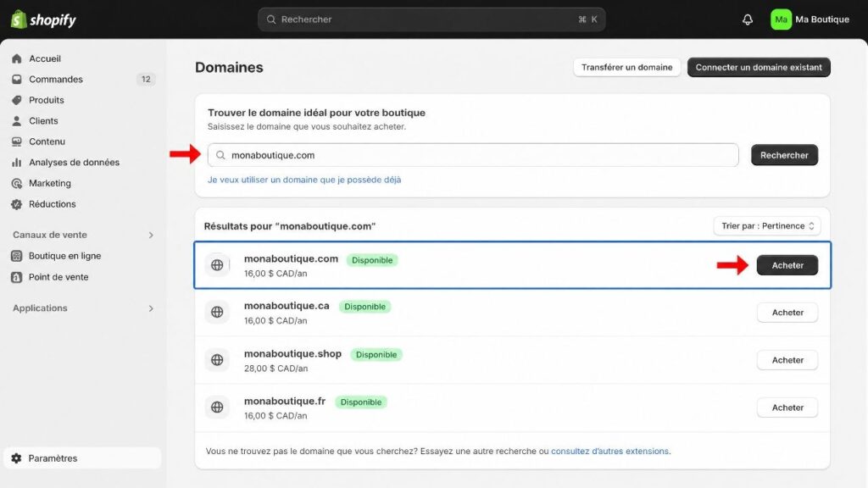Click Acheter for monaboutique.ca

(787, 313)
